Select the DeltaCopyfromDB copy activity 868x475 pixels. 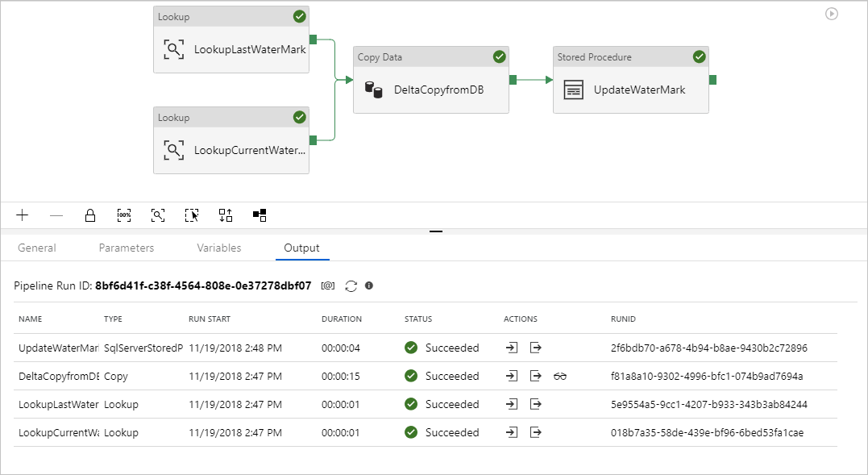point(431,90)
